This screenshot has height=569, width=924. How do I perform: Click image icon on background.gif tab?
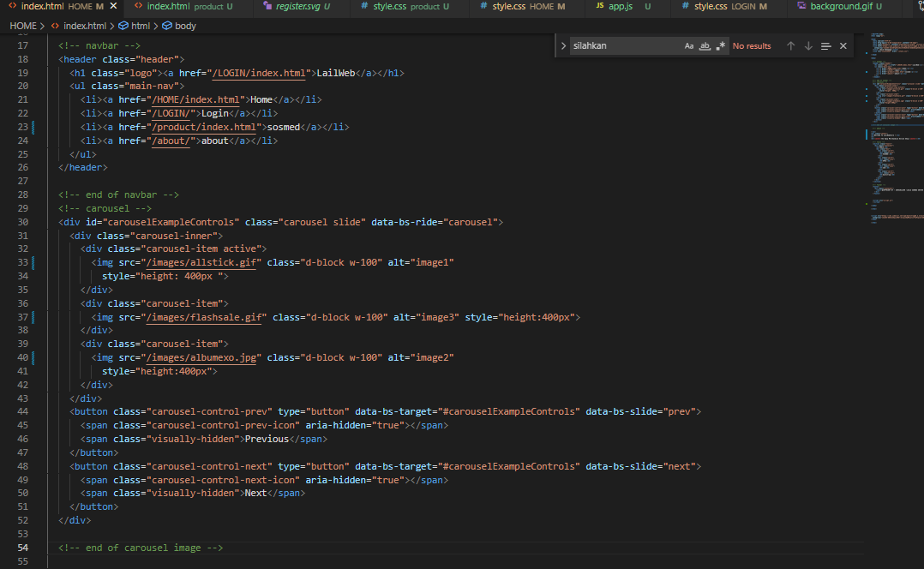801,6
